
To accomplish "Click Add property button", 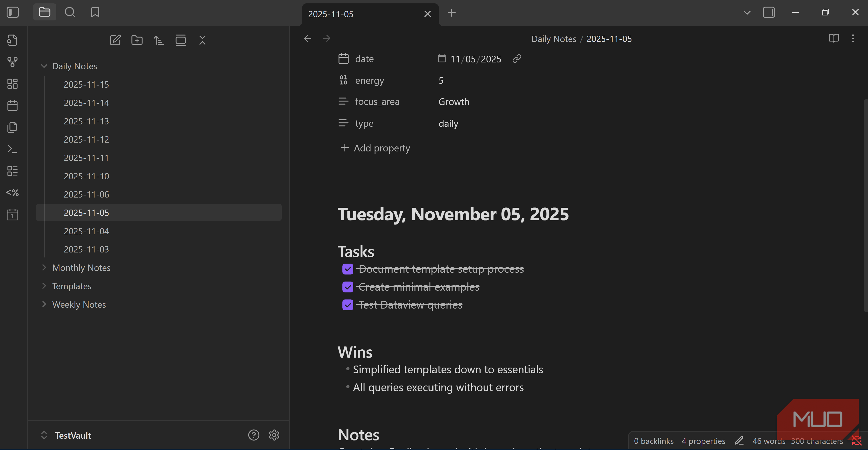I will tap(375, 148).
